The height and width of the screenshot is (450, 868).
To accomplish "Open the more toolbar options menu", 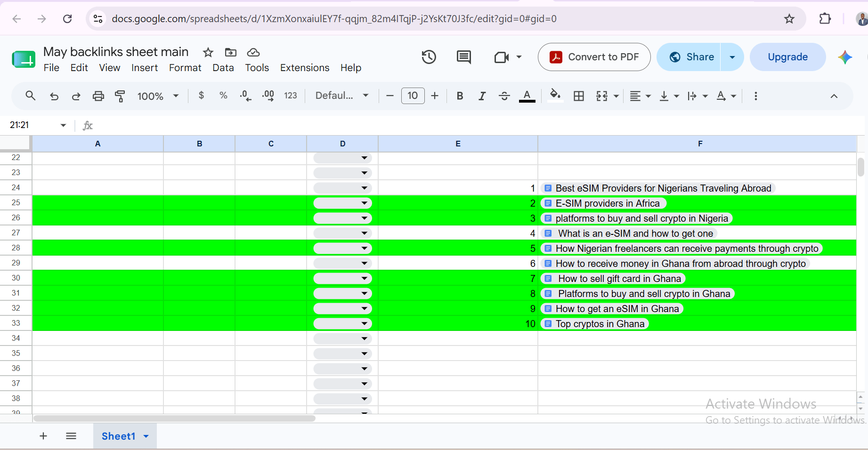I will 756,96.
